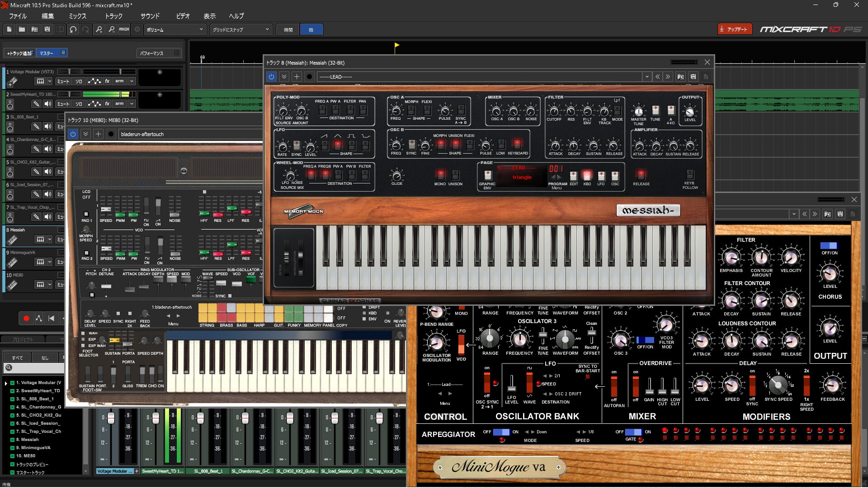Open arm dropdown arrow on SweetMyHeart_TD track
The image size is (868, 488).
pyautogui.click(x=132, y=104)
